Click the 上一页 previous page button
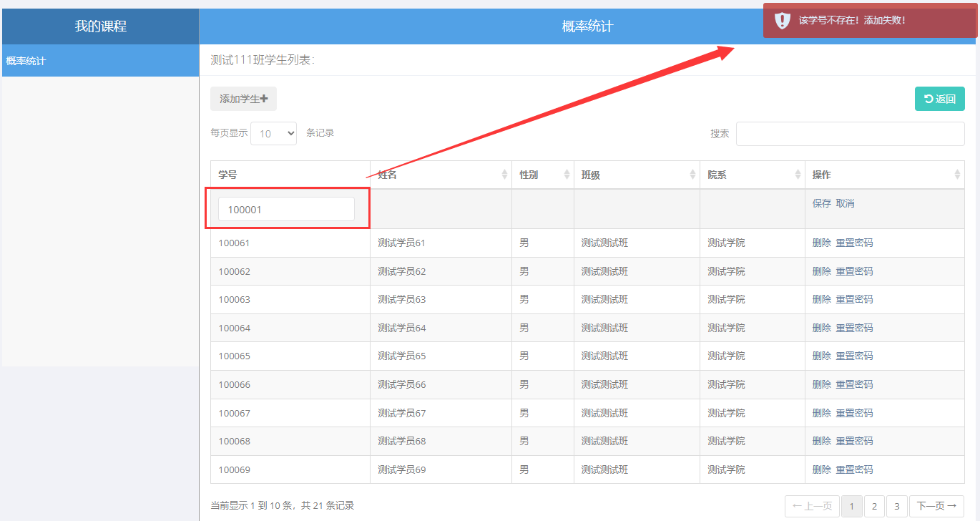The image size is (980, 521). point(812,506)
